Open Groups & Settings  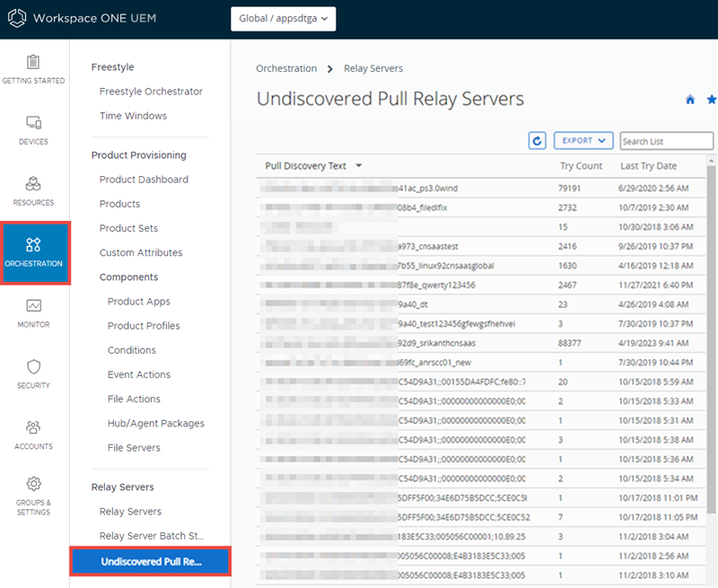(x=33, y=496)
